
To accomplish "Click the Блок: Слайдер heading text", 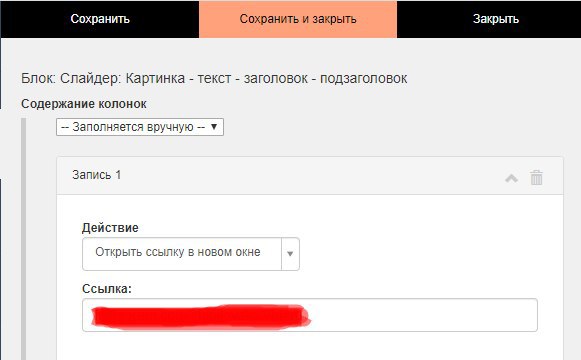I will (214, 79).
